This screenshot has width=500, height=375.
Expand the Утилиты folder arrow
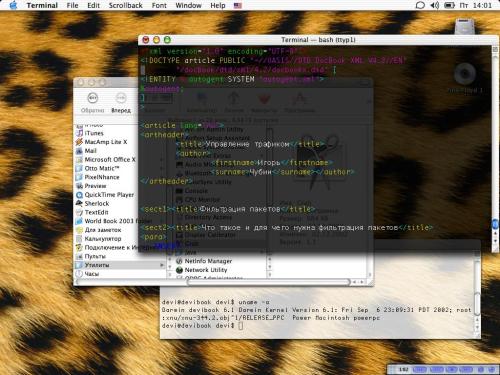point(162,265)
